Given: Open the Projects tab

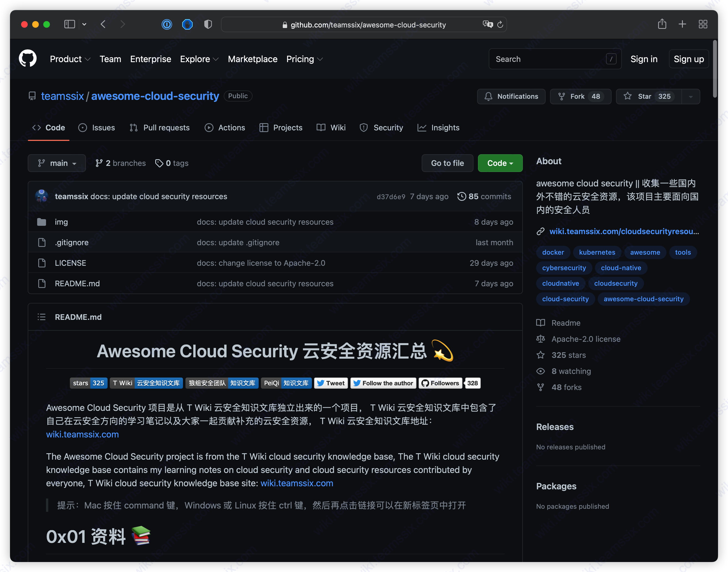Looking at the screenshot, I should click(x=281, y=128).
